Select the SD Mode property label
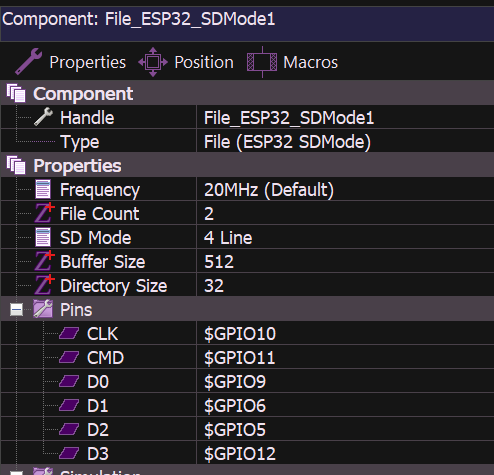494x475 pixels. pyautogui.click(x=95, y=238)
